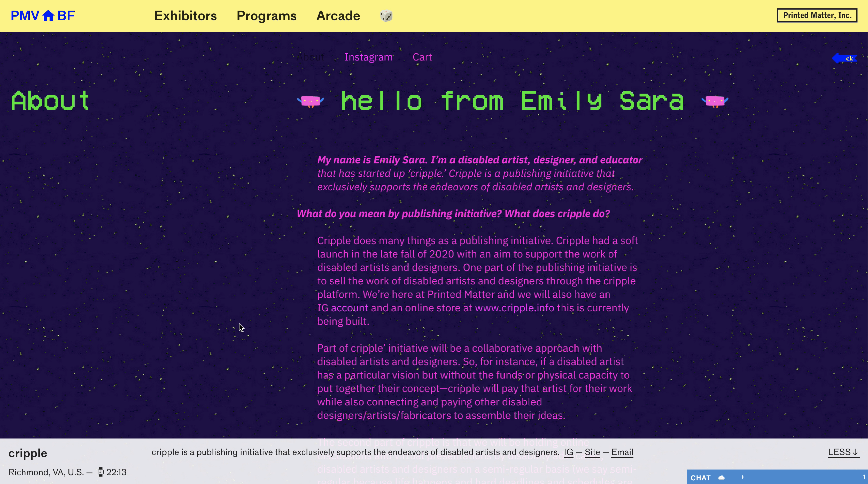The image size is (868, 484).
Task: Open the Instagram tab
Action: click(368, 57)
